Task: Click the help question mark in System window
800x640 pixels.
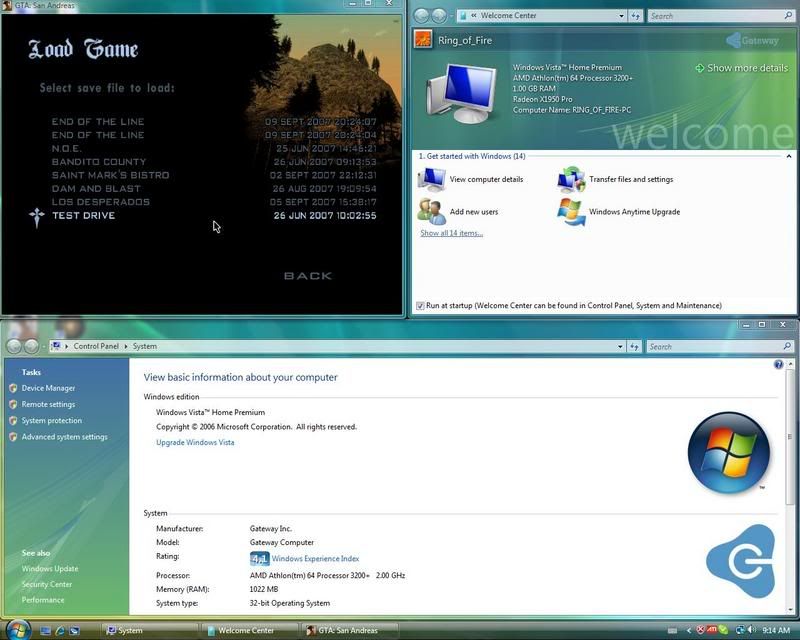Action: [x=778, y=364]
